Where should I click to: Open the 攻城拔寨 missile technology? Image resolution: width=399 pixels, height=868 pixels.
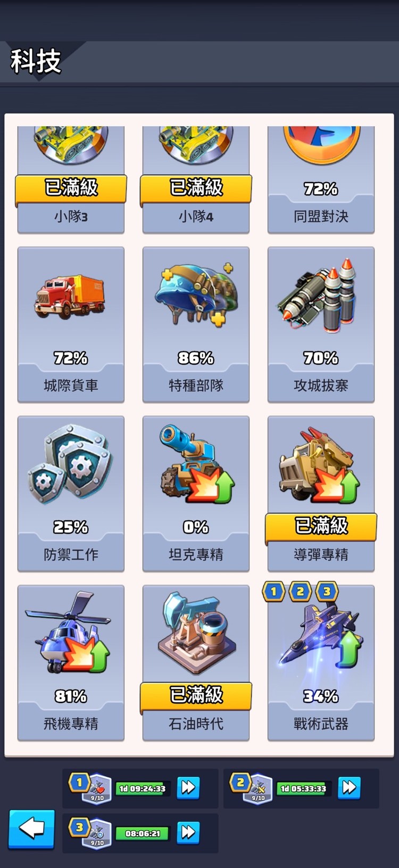[321, 324]
